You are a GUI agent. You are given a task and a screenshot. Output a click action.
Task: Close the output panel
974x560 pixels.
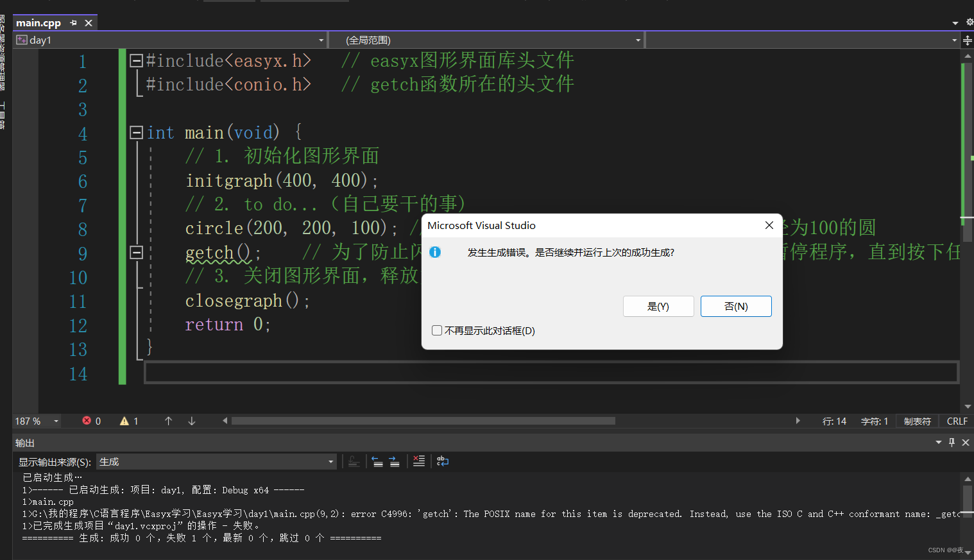click(966, 443)
